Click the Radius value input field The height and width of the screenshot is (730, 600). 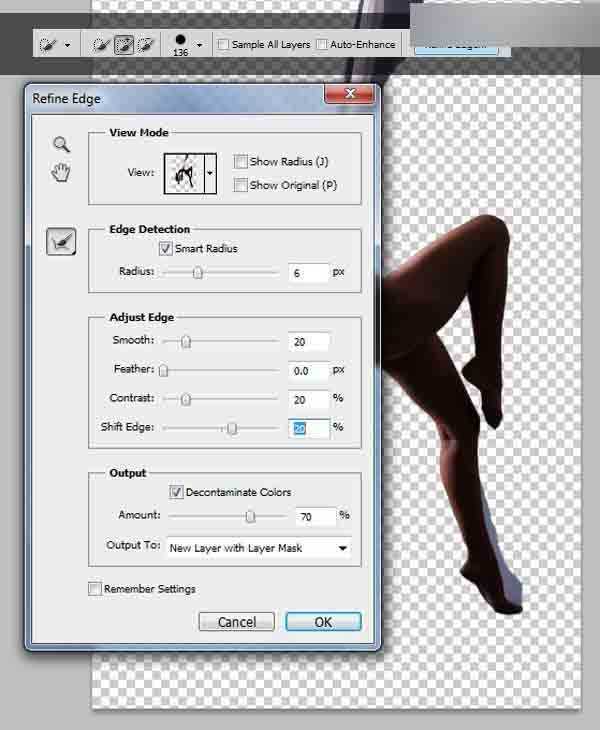tap(309, 272)
